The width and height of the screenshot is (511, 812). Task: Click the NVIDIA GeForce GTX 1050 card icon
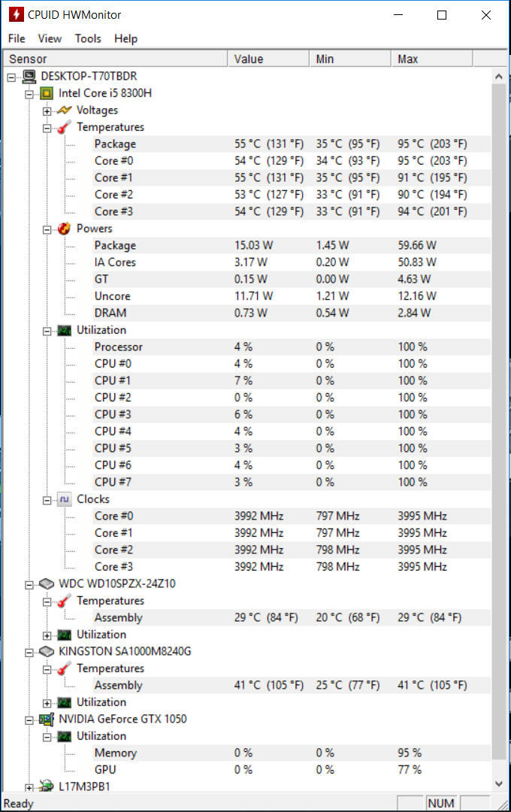click(47, 720)
